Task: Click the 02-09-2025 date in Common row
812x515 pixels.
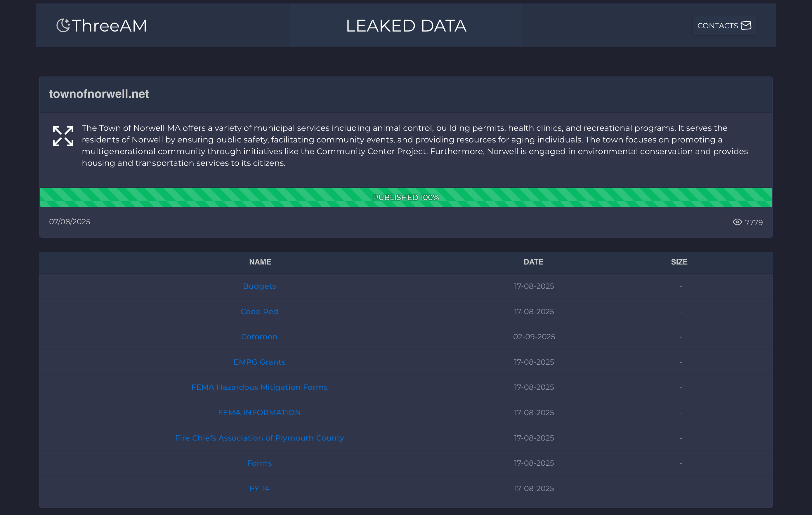Action: pos(534,336)
